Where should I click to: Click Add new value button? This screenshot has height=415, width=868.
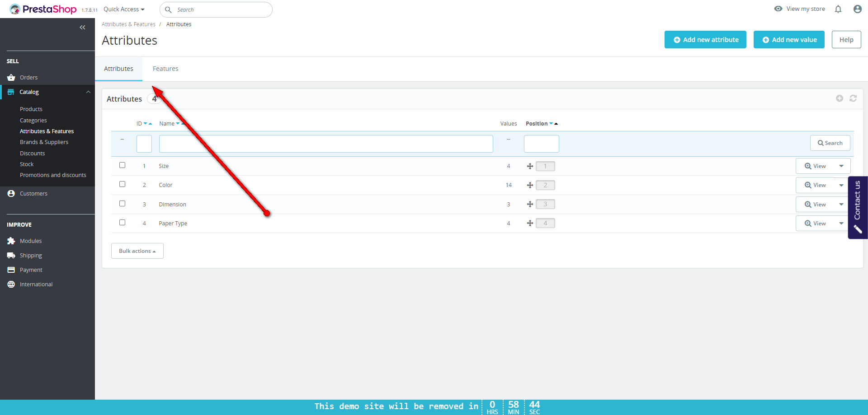tap(789, 40)
